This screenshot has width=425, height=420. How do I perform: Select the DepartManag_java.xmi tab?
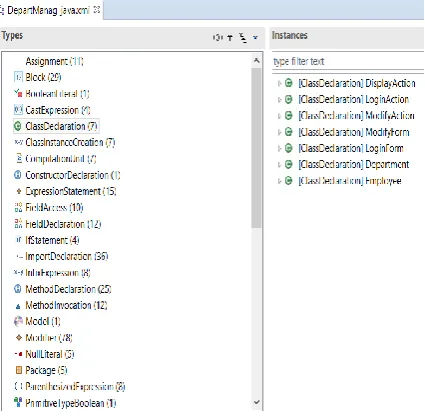point(48,10)
